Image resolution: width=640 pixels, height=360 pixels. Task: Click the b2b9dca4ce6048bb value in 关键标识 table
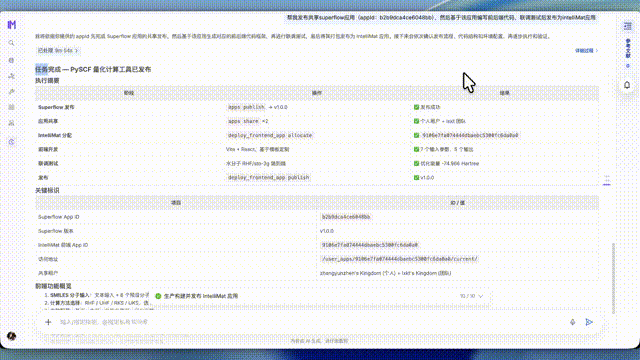pyautogui.click(x=346, y=217)
